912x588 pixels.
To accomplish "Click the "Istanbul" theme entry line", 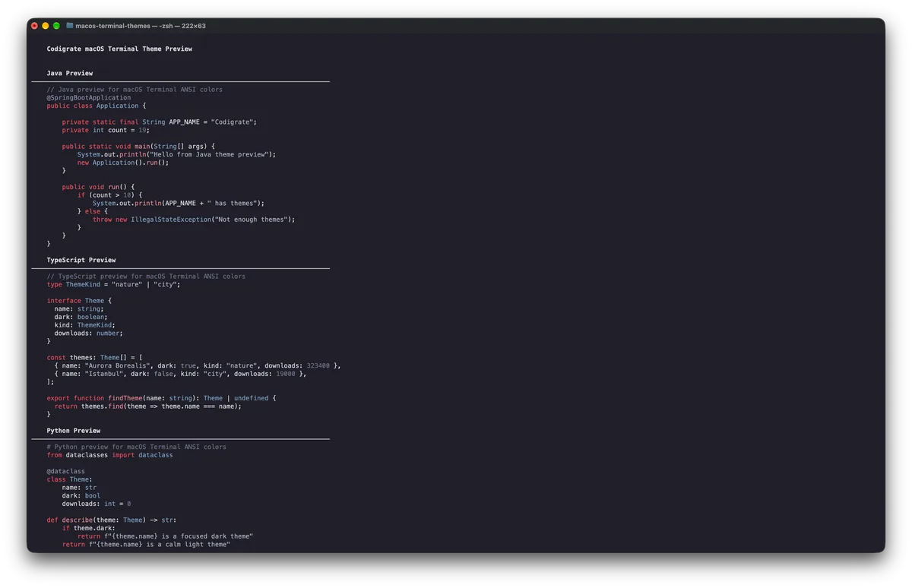I will point(180,374).
